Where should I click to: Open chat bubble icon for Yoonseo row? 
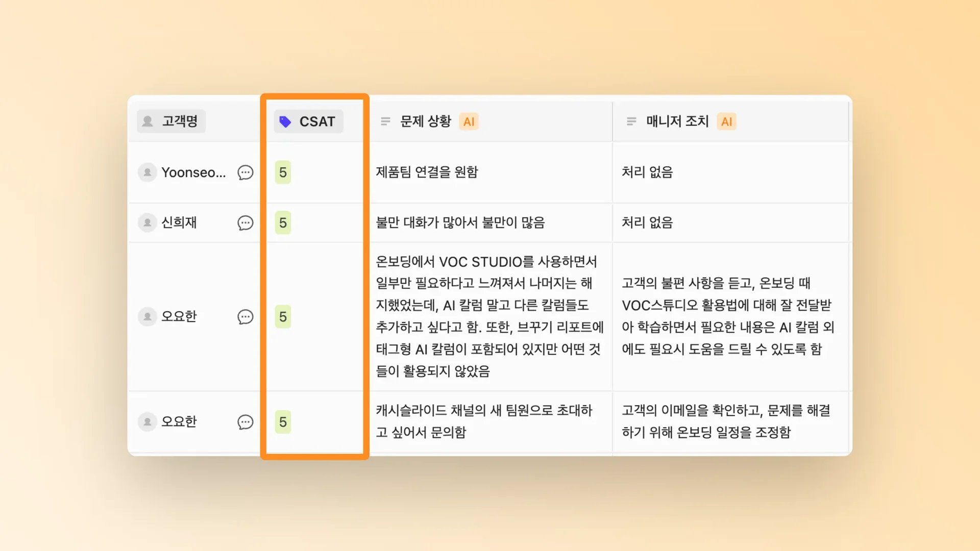tap(245, 172)
